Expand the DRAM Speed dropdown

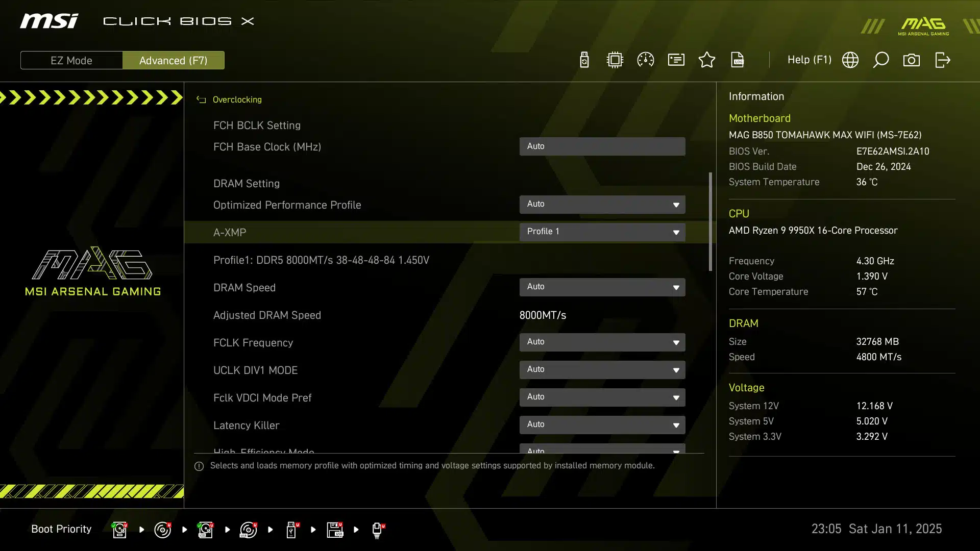coord(602,287)
